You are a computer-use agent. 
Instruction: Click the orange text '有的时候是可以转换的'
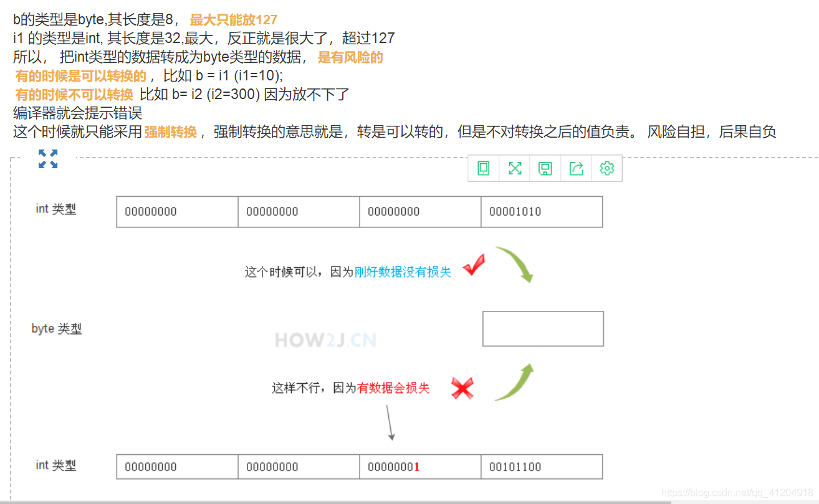pos(81,77)
